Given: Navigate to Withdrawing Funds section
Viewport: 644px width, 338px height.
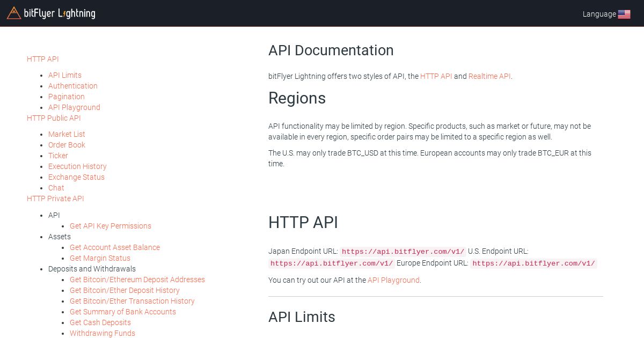Looking at the screenshot, I should pos(103,333).
